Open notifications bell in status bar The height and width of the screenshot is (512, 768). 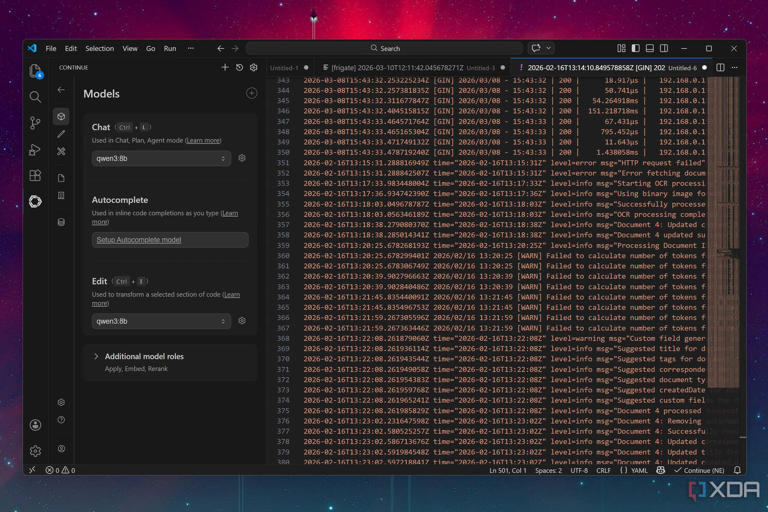tap(737, 470)
